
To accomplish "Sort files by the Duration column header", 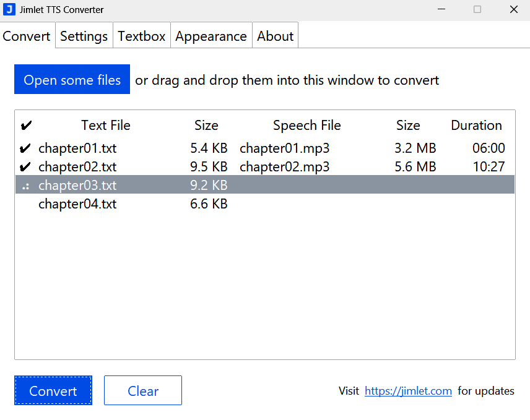I will (476, 125).
